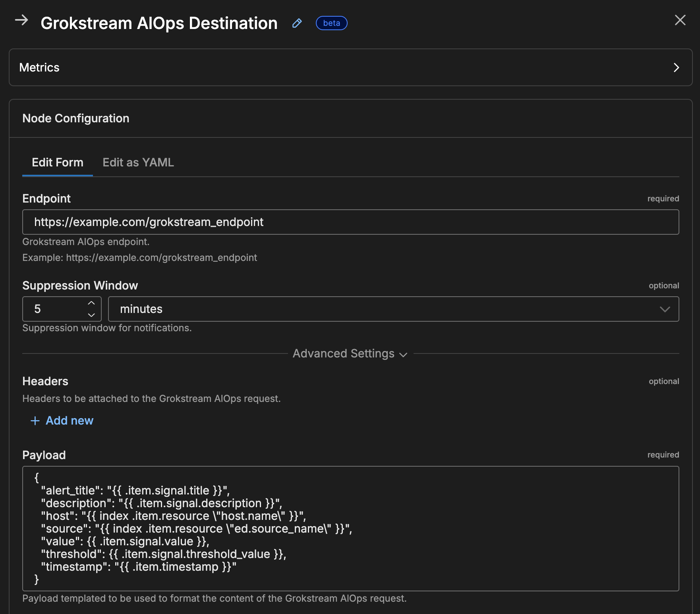Click the right chevron on the Metrics row

click(x=677, y=68)
